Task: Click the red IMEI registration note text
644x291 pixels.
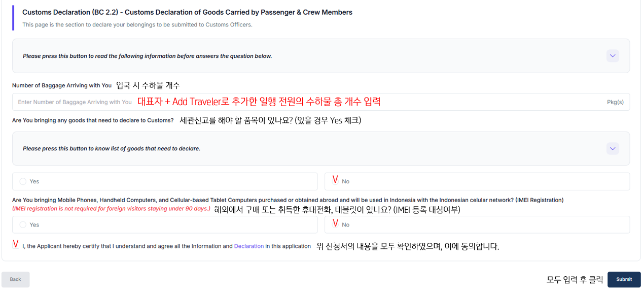Action: pos(111,209)
